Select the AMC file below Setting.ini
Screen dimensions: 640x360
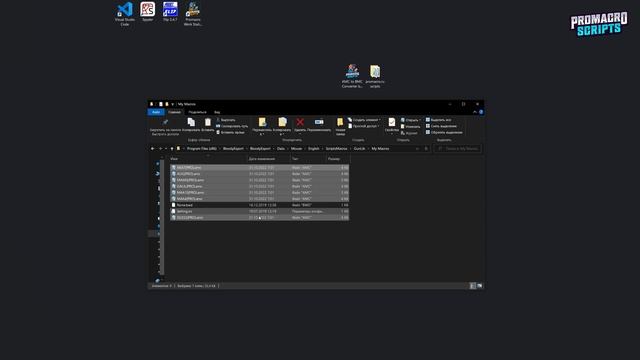tap(260, 218)
